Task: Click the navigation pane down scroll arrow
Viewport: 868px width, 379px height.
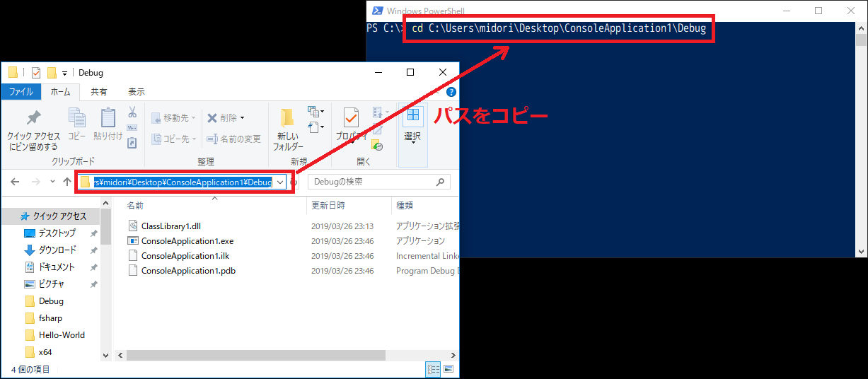Action: coord(105,355)
